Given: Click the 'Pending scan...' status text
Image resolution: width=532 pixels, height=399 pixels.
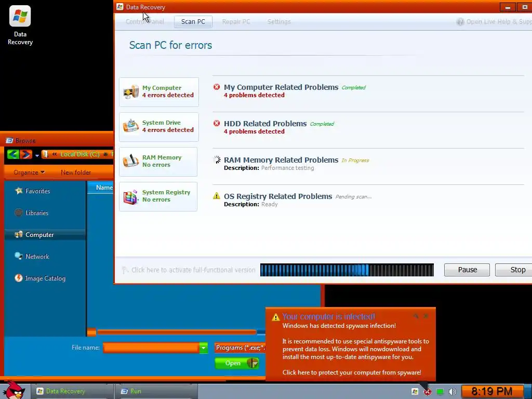Looking at the screenshot, I should (353, 197).
